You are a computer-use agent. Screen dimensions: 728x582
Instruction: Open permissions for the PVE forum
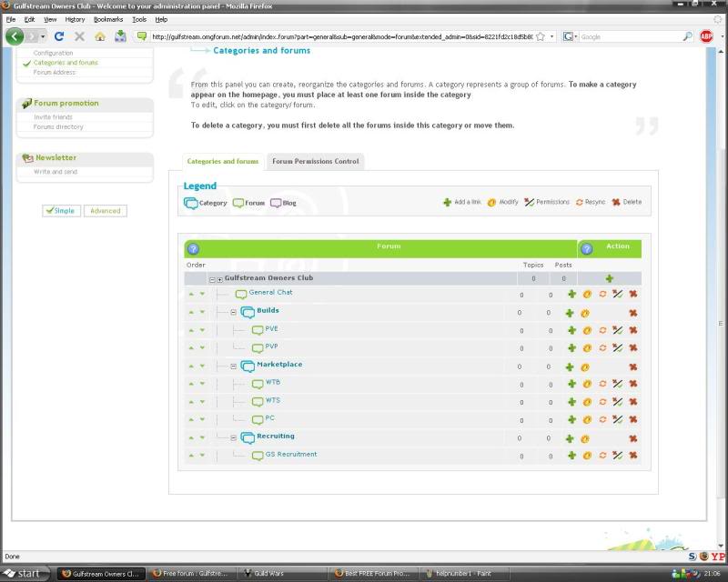617,330
